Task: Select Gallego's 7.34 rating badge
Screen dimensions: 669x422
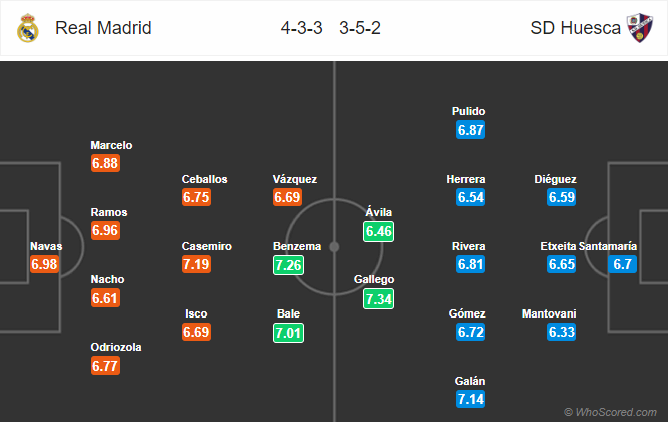Action: coord(378,299)
